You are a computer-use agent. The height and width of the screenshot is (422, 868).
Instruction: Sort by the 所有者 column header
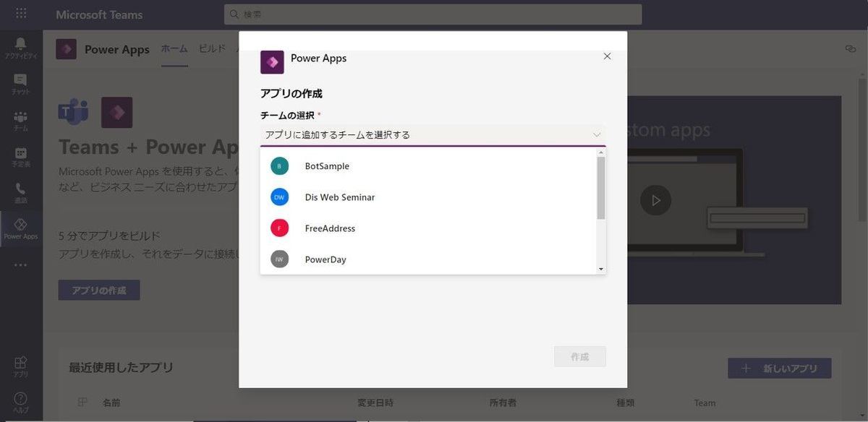click(x=503, y=403)
